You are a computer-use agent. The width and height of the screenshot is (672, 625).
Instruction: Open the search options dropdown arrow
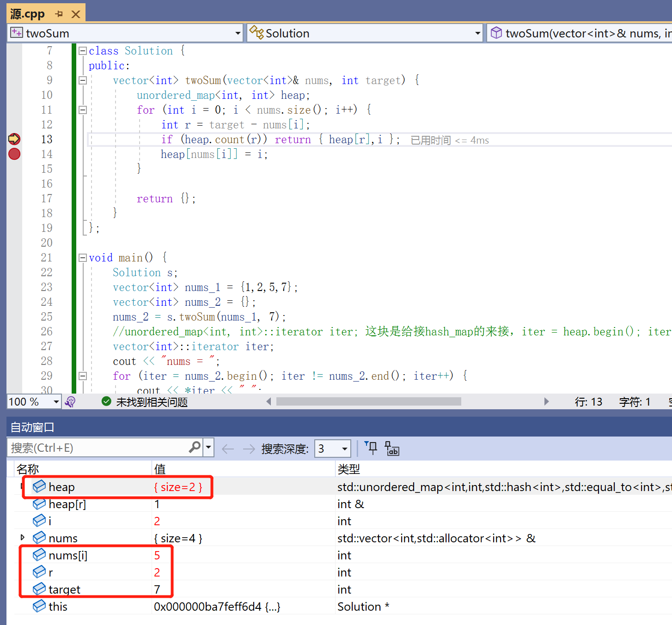coord(208,448)
